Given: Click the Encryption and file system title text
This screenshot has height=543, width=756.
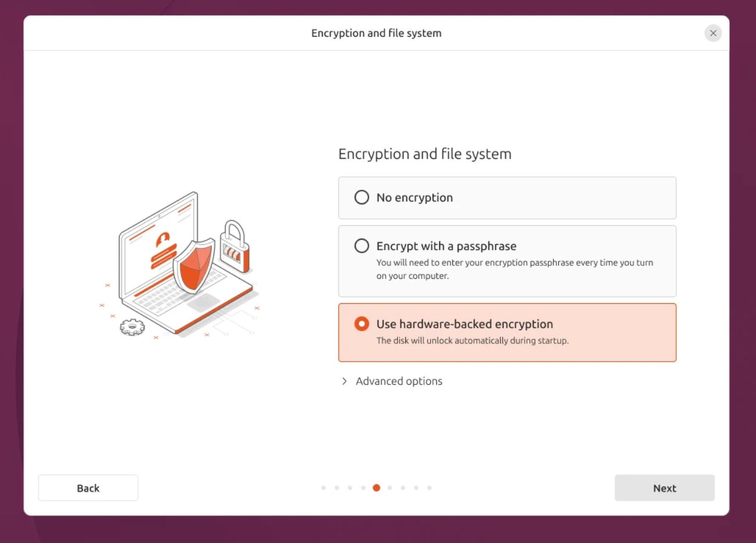Looking at the screenshot, I should tap(425, 154).
